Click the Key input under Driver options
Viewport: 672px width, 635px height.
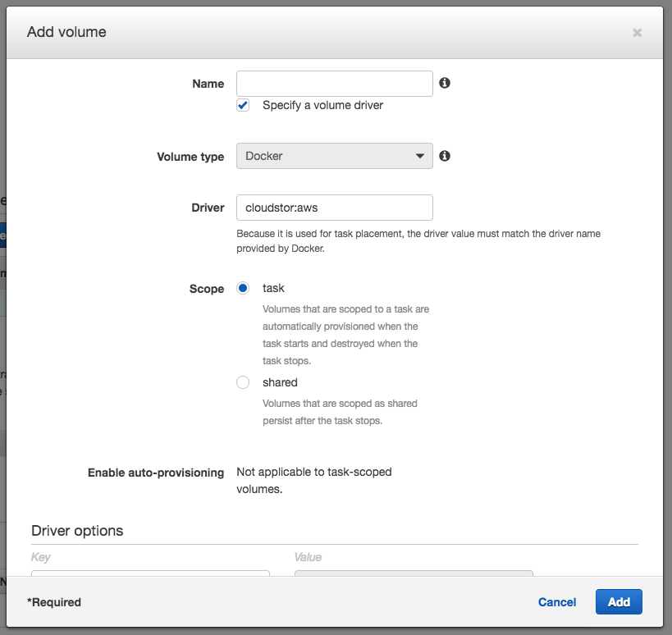pyautogui.click(x=150, y=574)
